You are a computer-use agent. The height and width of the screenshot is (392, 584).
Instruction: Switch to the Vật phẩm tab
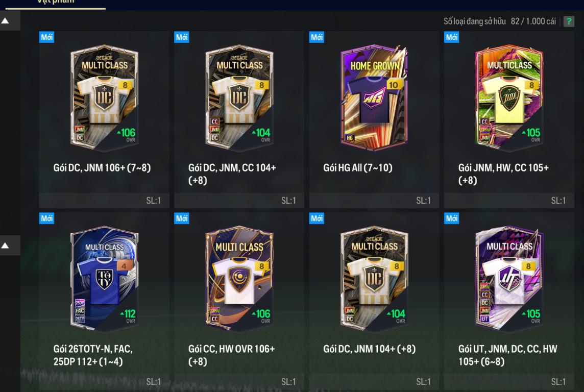pyautogui.click(x=56, y=2)
